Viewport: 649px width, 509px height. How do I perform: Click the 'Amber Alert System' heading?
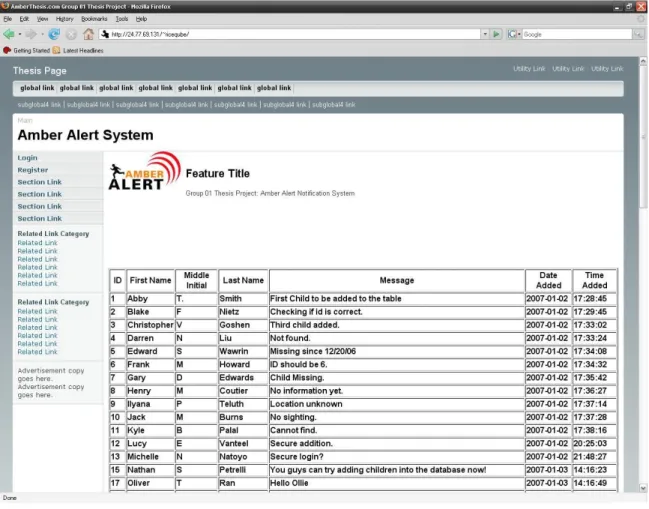(x=85, y=135)
